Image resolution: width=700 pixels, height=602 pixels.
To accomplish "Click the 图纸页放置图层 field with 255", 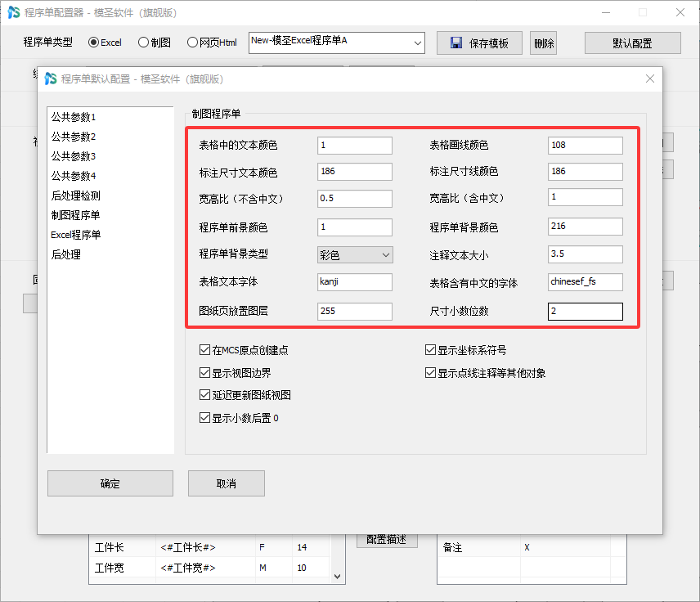I will click(x=355, y=312).
